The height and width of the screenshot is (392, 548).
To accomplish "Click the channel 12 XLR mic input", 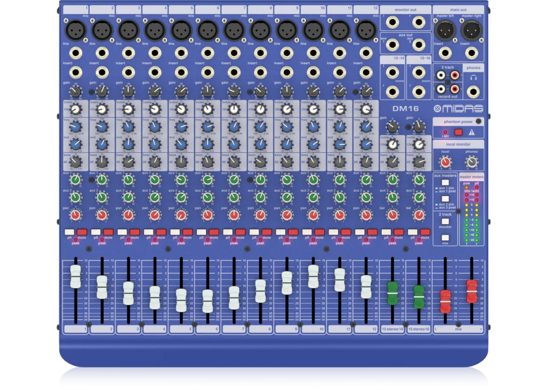I will point(366,30).
